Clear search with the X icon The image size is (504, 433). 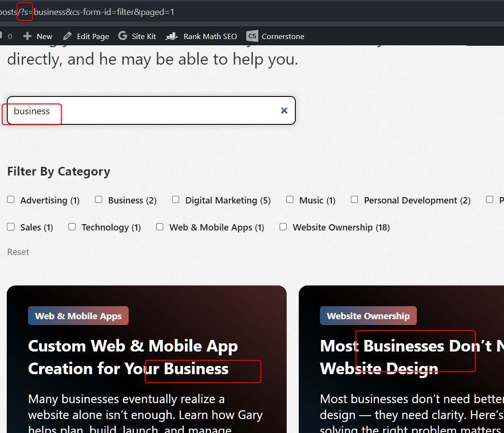[284, 110]
